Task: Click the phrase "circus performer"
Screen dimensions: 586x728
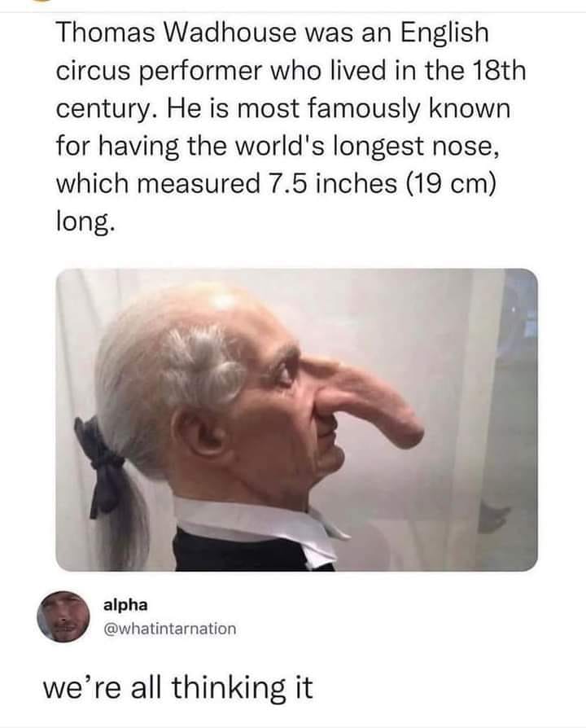Action: 158,72
